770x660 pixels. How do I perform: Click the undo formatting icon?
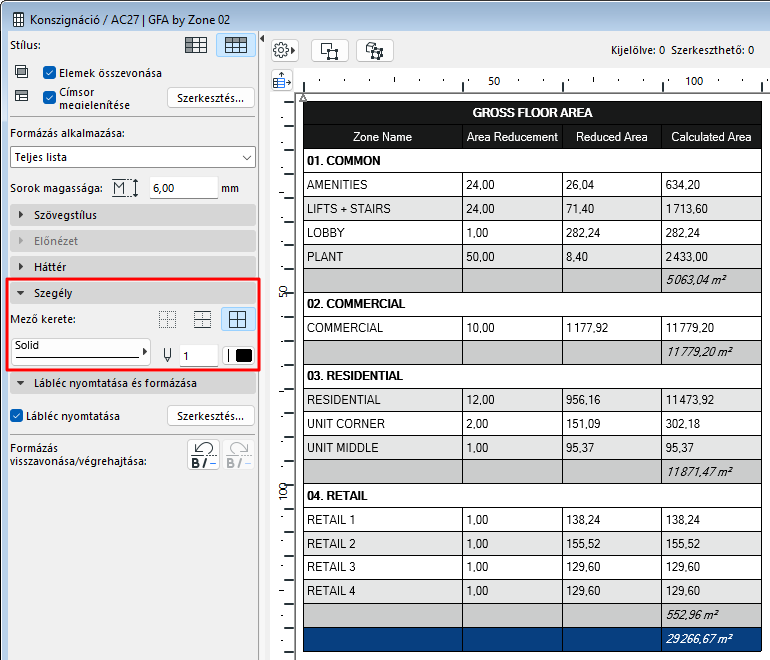(203, 455)
